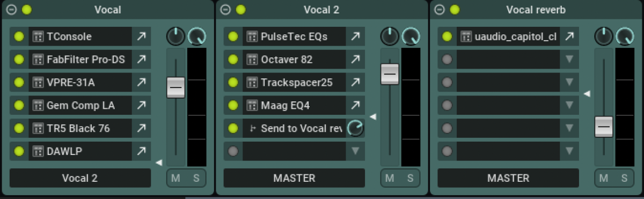This screenshot has width=644, height=199.
Task: Click the Vocal 2 strip volume fader handle
Action: 390,73
